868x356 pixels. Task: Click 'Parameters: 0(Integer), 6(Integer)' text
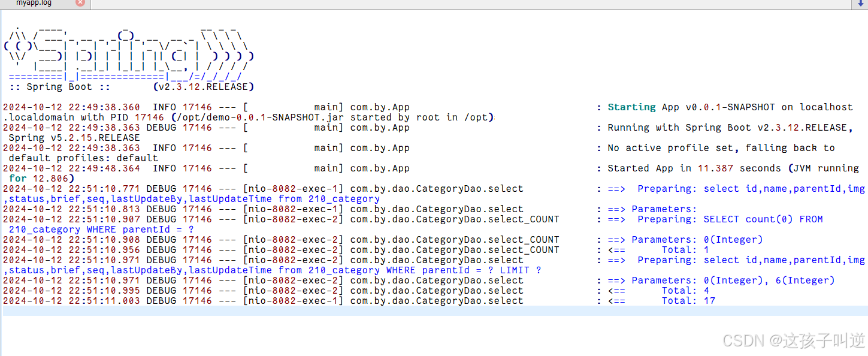[733, 280]
